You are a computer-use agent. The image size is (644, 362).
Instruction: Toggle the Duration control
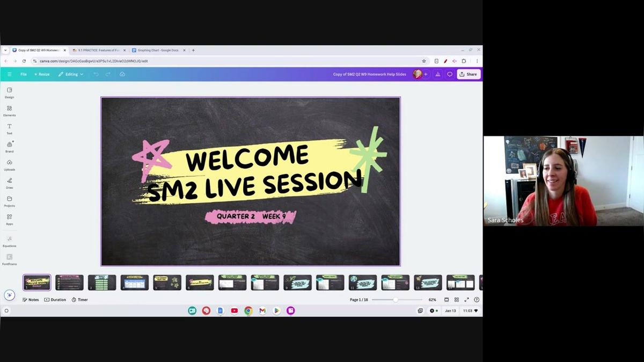pos(55,299)
